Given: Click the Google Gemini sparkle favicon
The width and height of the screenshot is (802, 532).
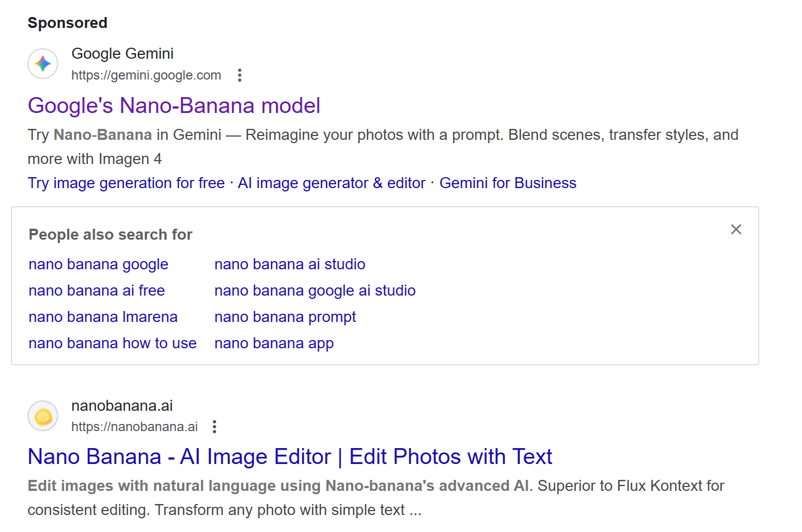Looking at the screenshot, I should (x=43, y=64).
